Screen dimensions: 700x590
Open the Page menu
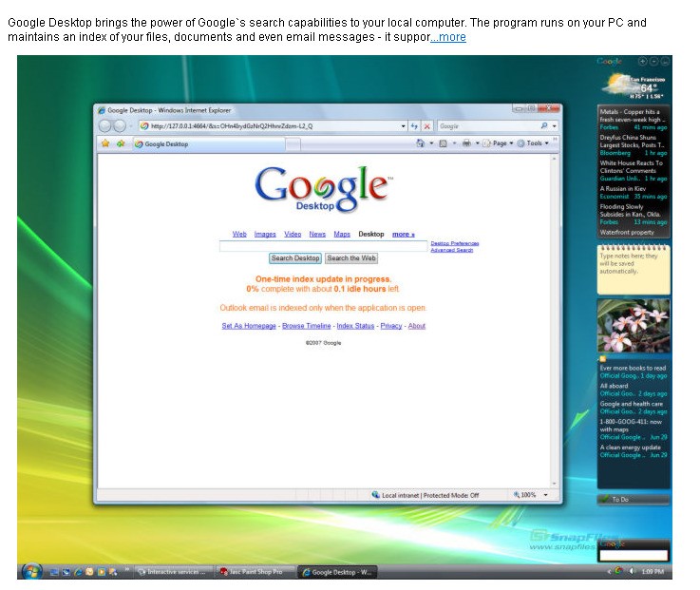(499, 143)
